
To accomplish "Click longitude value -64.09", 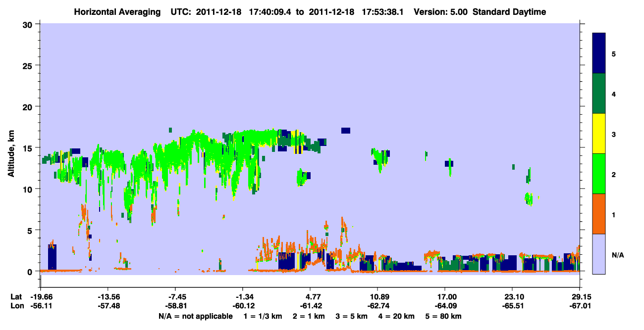I will click(445, 306).
